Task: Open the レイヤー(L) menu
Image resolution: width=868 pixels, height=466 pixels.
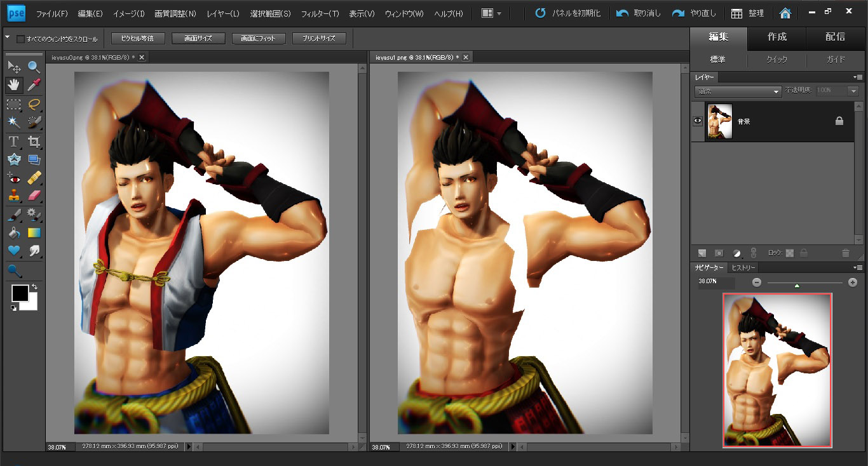Action: coord(222,13)
